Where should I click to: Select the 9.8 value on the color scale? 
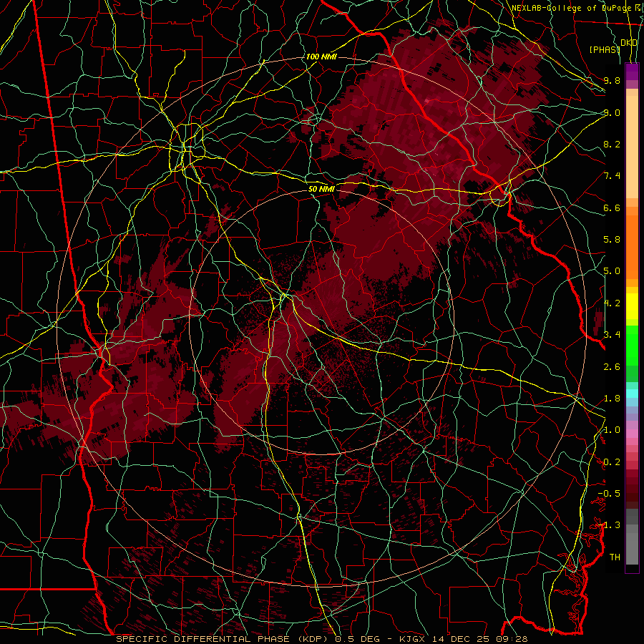pos(612,80)
